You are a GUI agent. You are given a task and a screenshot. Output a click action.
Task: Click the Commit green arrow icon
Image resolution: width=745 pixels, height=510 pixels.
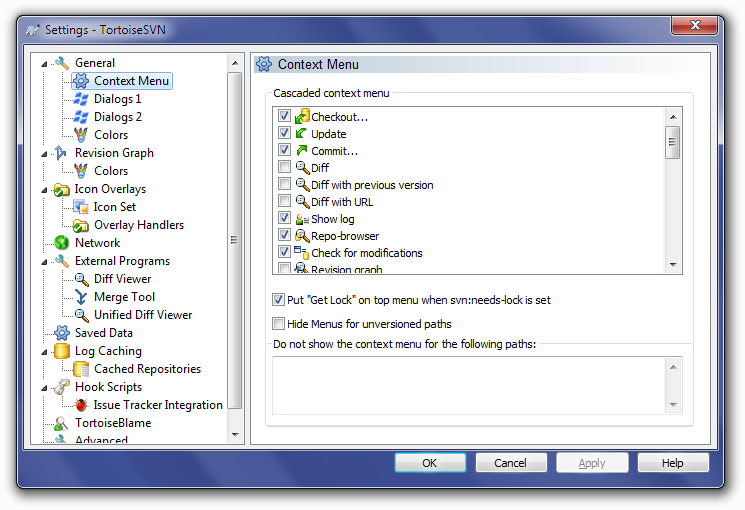[x=302, y=151]
